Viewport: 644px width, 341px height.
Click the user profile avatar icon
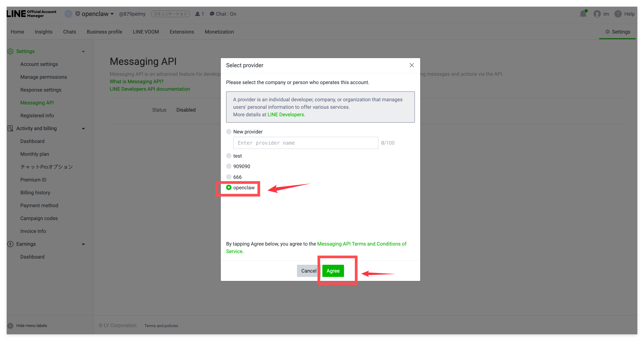597,14
